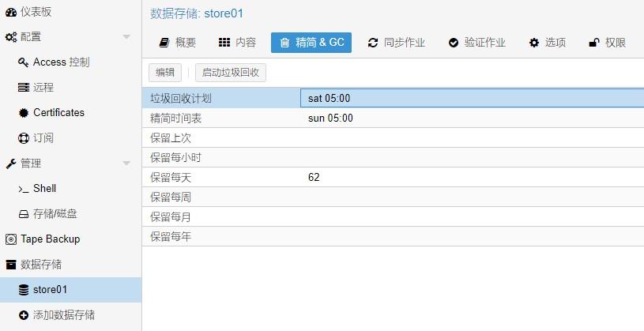Click the subscription lifebuoy icon

pos(24,138)
